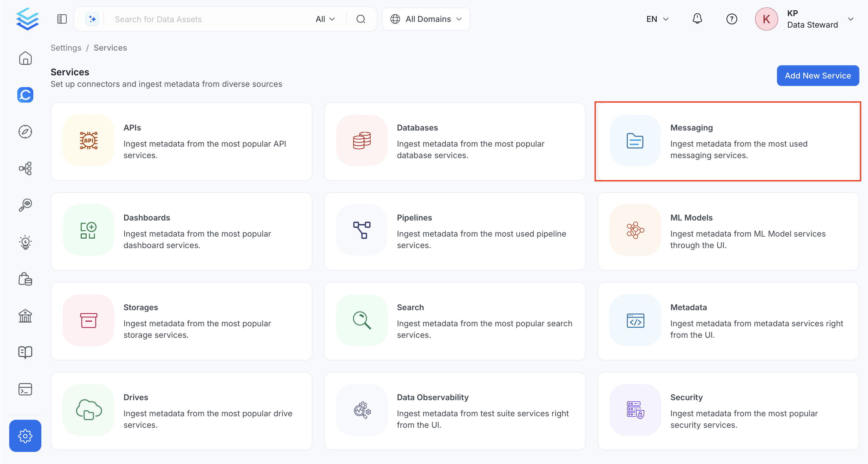868x464 pixels.
Task: Click the Data Observability gear icon
Action: pos(362,410)
